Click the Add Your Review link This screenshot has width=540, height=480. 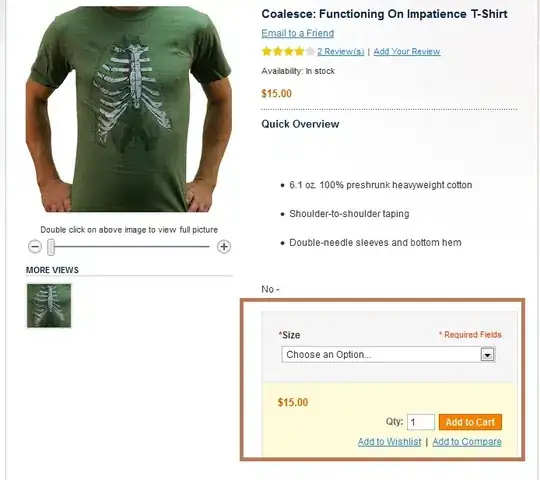tap(407, 52)
